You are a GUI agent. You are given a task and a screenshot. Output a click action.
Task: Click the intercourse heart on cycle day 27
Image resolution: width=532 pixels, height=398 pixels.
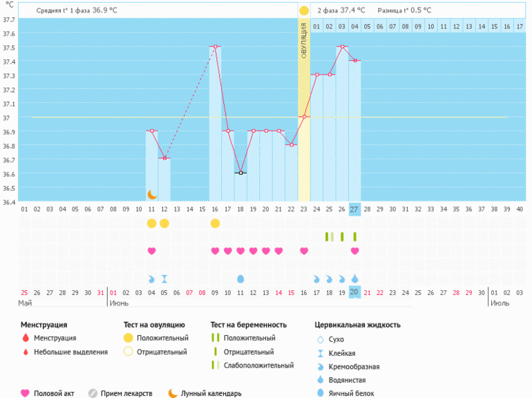(355, 251)
